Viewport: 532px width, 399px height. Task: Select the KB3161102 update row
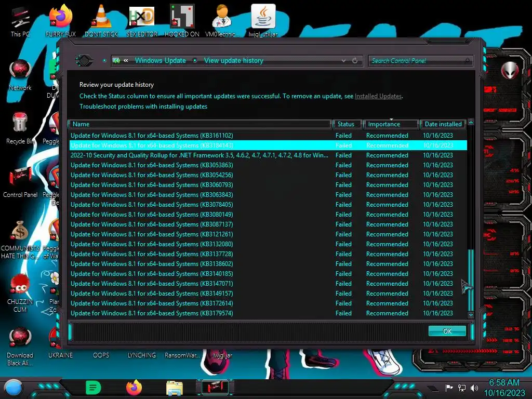[268, 136]
